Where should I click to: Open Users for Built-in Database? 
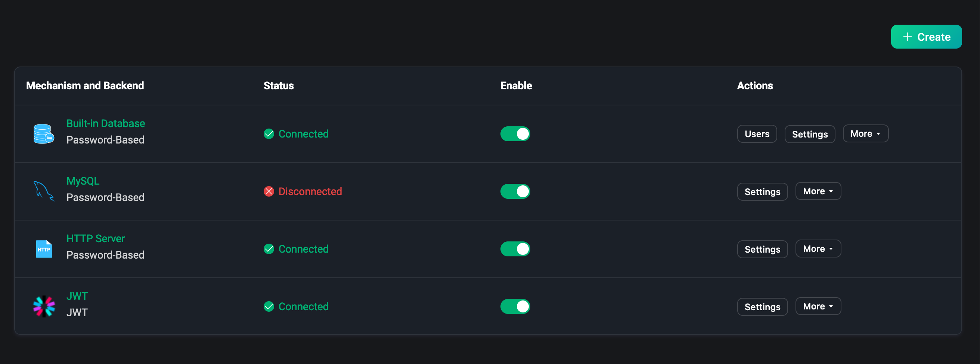(x=757, y=134)
